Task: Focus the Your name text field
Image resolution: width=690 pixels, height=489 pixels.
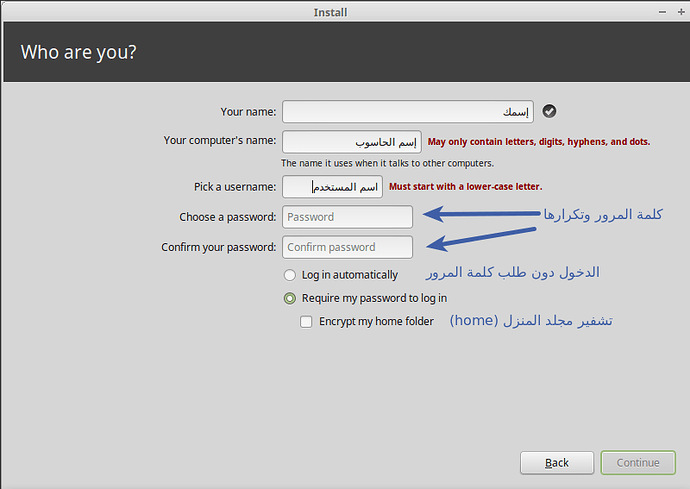Action: [x=408, y=112]
